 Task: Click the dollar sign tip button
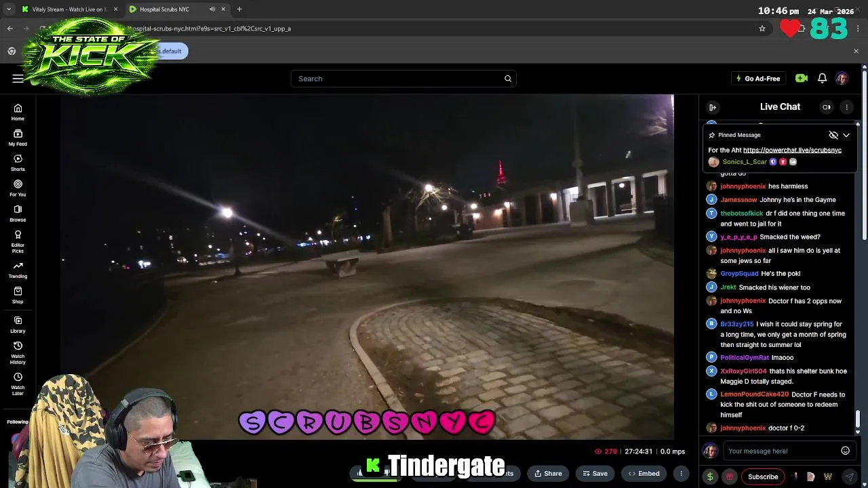pos(710,476)
